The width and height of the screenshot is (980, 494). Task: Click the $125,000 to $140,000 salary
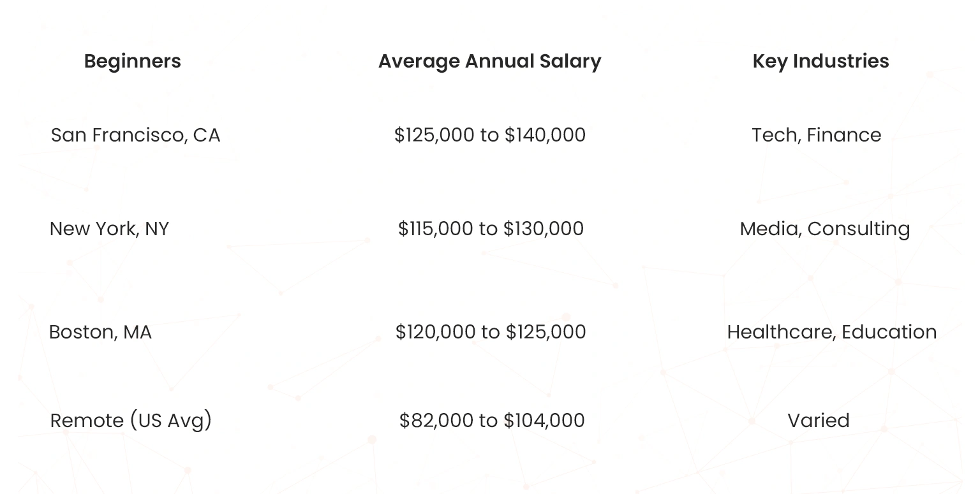pos(489,135)
